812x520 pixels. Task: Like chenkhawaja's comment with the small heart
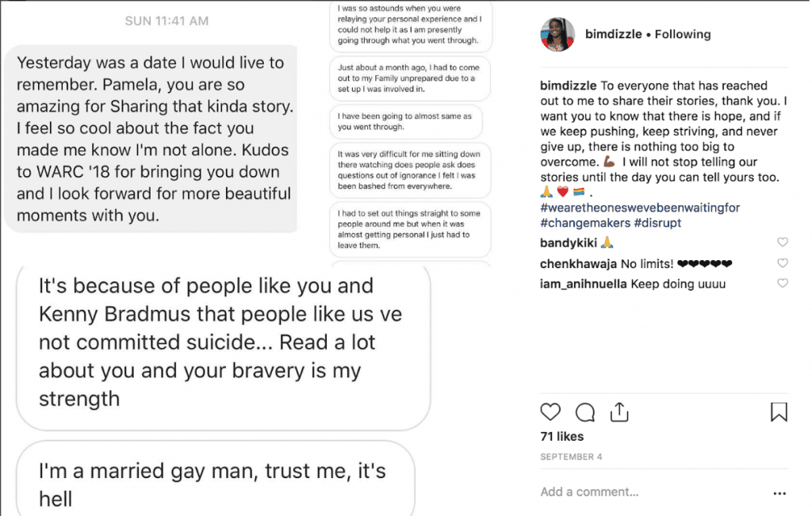click(783, 263)
